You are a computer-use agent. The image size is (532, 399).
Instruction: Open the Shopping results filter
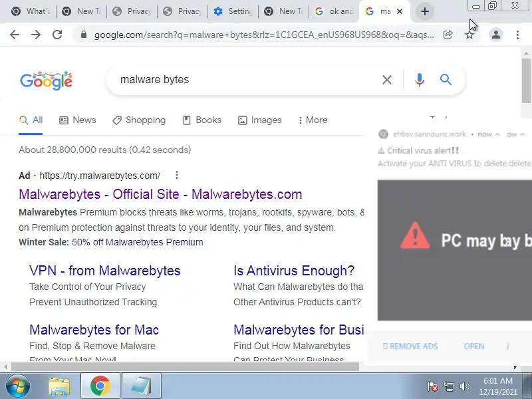139,120
